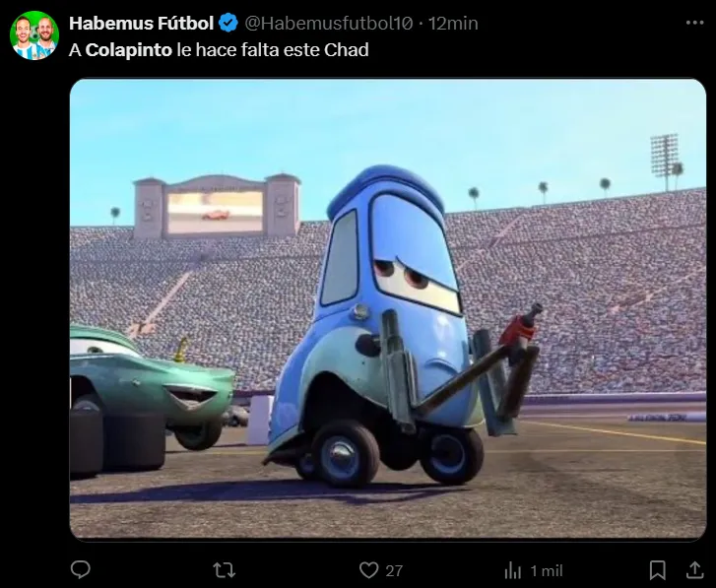This screenshot has width=716, height=588.
Task: Click the bold Colapinto keyword
Action: (x=129, y=50)
